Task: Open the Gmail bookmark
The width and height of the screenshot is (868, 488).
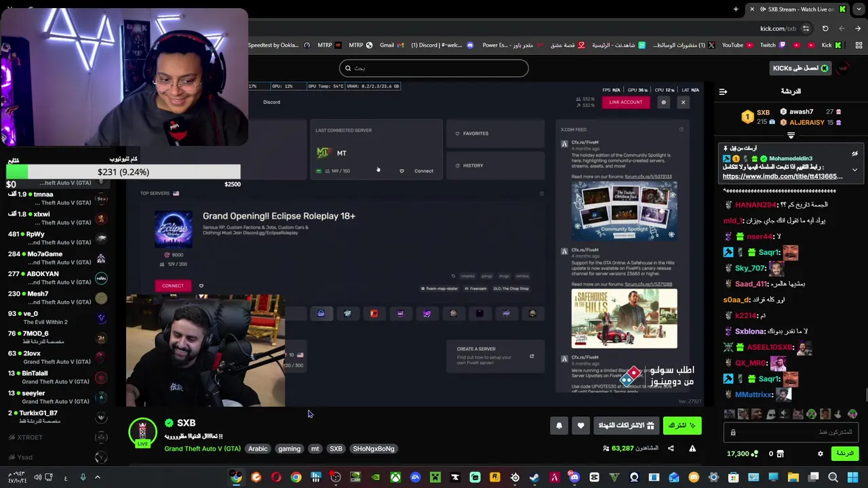Action: pos(391,45)
